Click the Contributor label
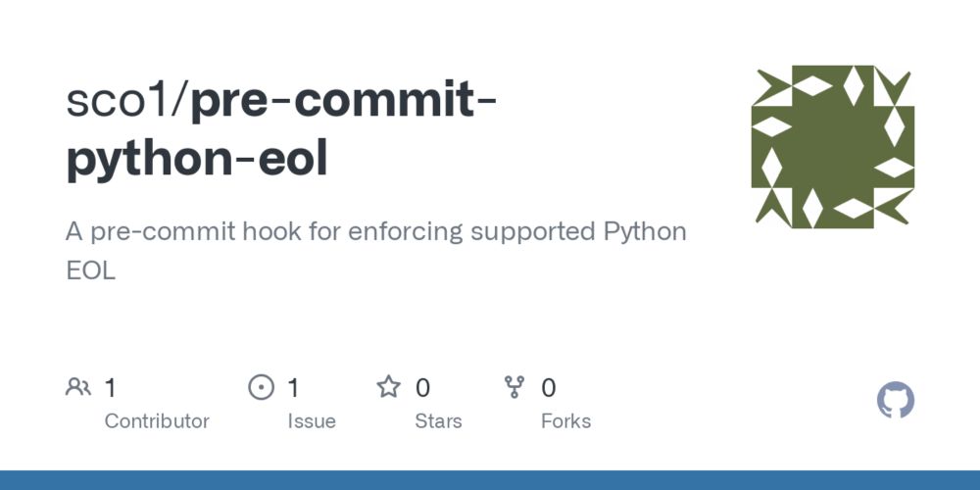This screenshot has height=490, width=980. coord(157,421)
